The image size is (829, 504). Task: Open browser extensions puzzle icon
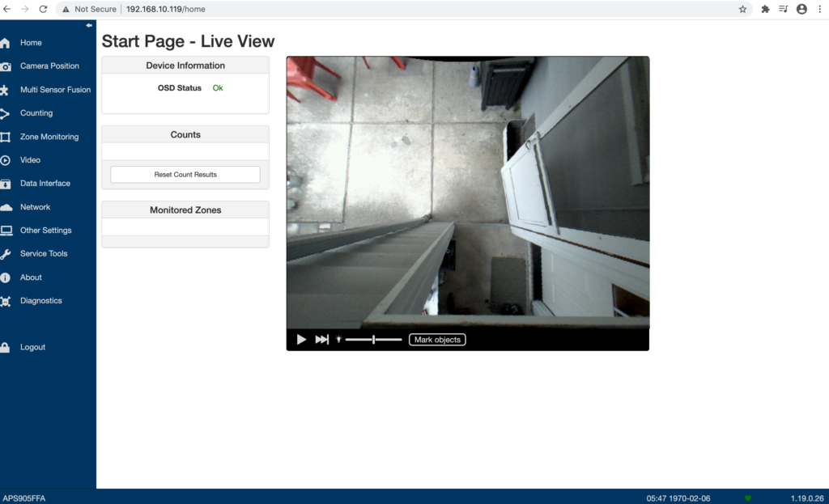[765, 9]
